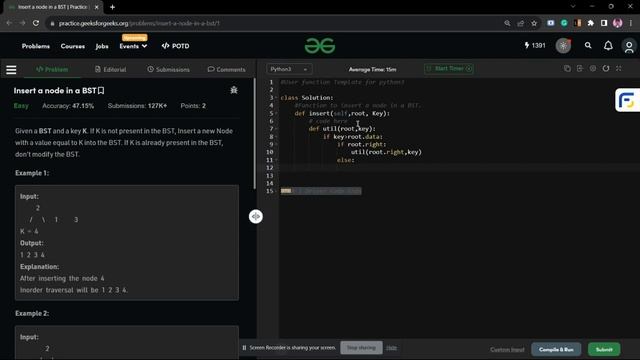
Task: Switch to the Editorial tab
Action: pos(111,69)
